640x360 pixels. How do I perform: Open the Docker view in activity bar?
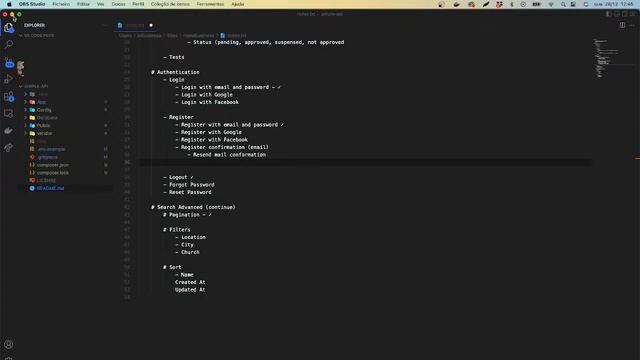(9, 131)
